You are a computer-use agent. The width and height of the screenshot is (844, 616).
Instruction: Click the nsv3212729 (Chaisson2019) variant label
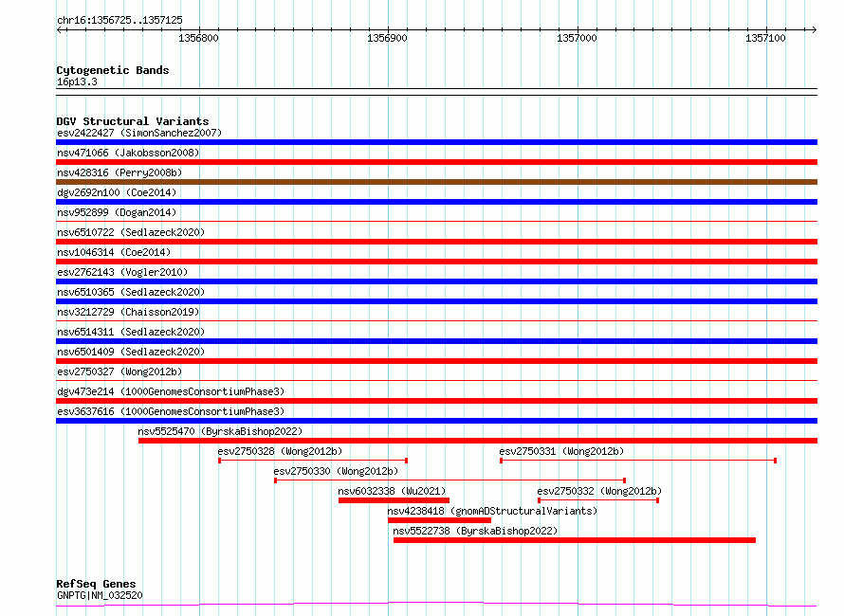point(128,312)
